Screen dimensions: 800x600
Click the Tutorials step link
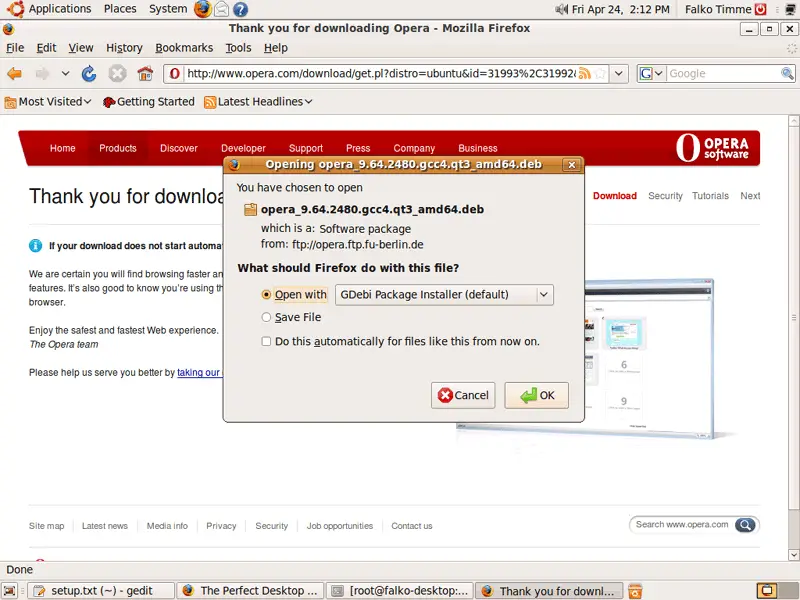click(x=710, y=196)
